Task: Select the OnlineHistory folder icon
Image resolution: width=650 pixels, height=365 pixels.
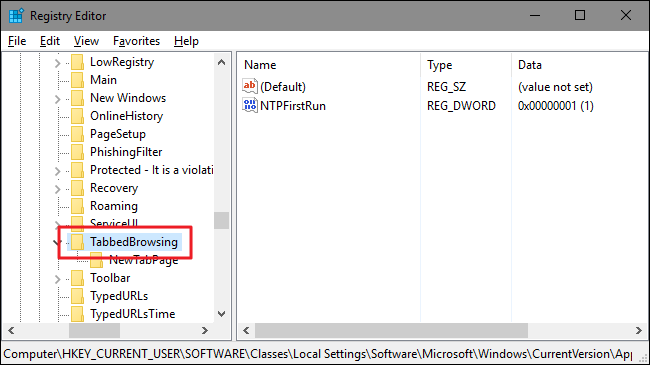Action: 77,116
